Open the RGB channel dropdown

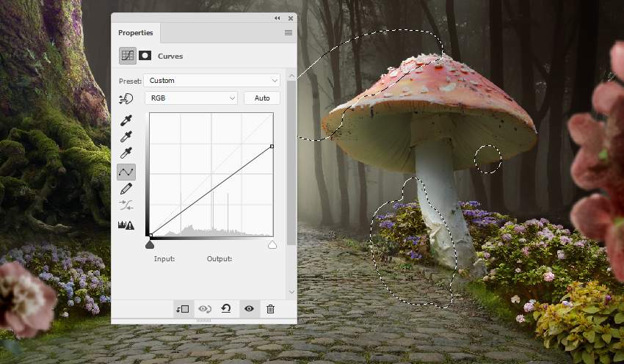[191, 98]
